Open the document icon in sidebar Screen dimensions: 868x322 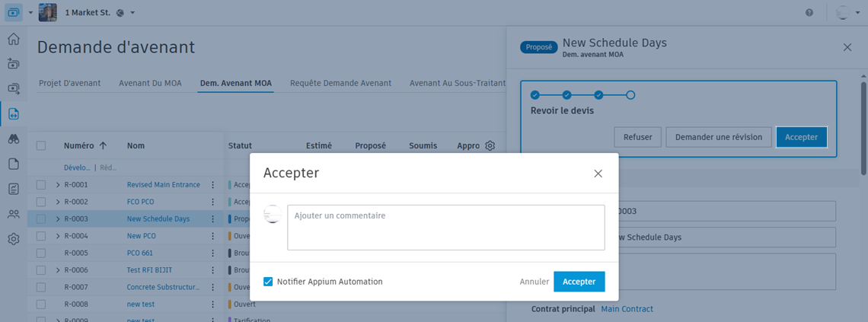(x=13, y=164)
